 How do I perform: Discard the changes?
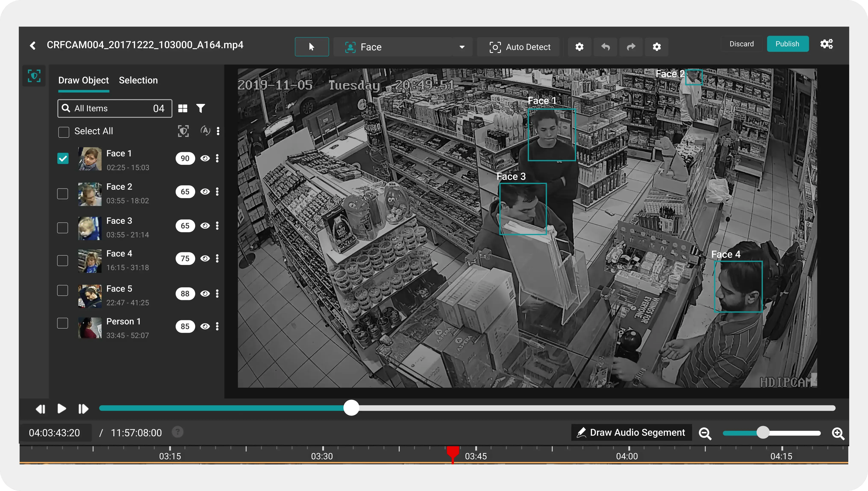point(741,44)
